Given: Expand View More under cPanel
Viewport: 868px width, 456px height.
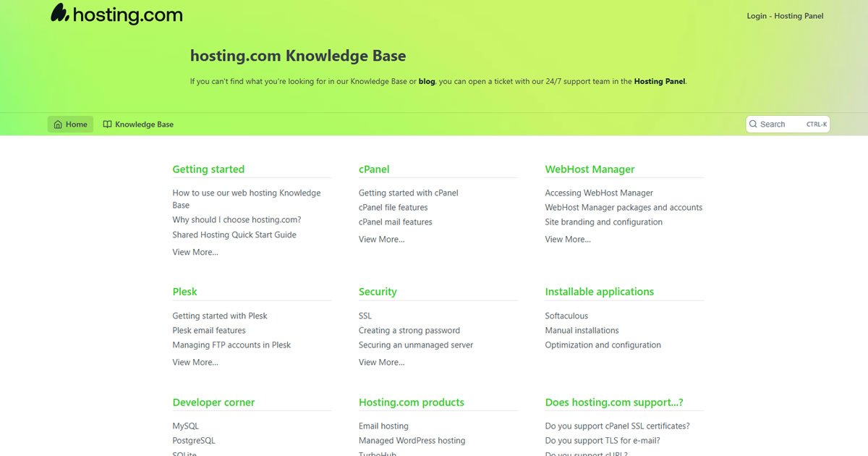Looking at the screenshot, I should 381,240.
